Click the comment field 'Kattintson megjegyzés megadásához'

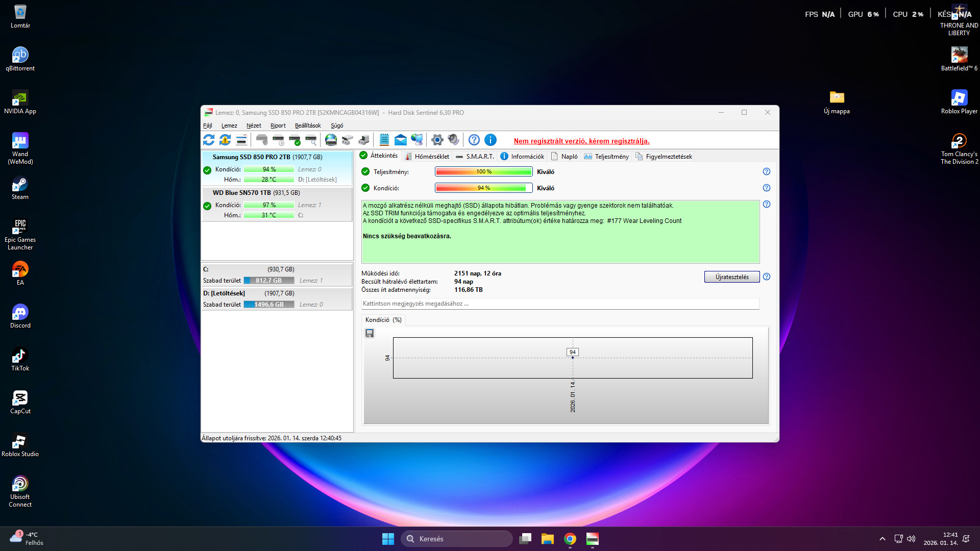560,304
